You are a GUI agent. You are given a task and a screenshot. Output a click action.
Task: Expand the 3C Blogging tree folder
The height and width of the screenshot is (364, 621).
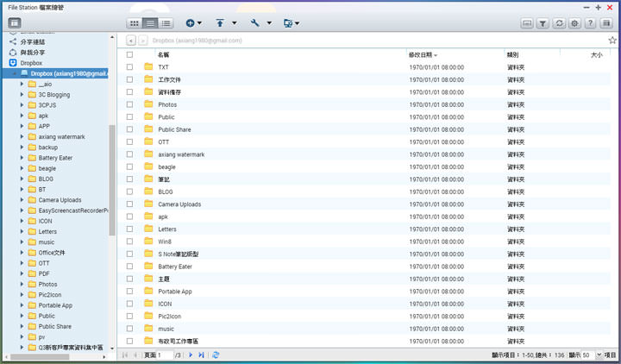[22, 95]
